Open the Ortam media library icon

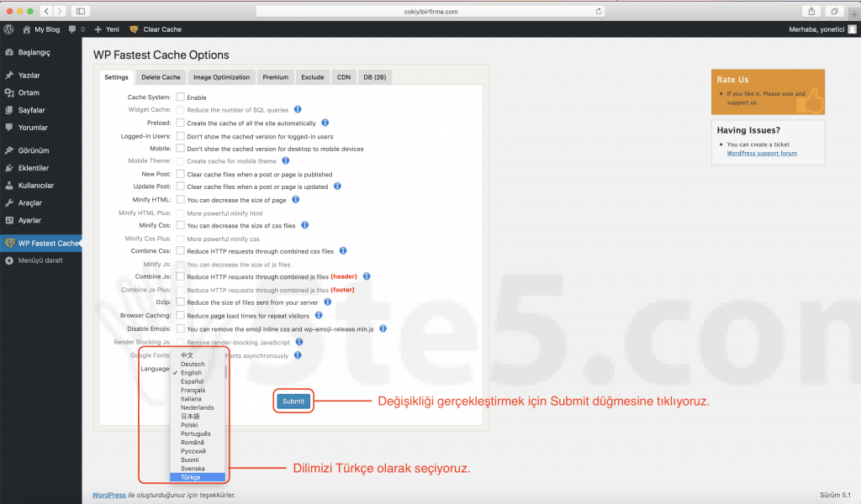8,95
